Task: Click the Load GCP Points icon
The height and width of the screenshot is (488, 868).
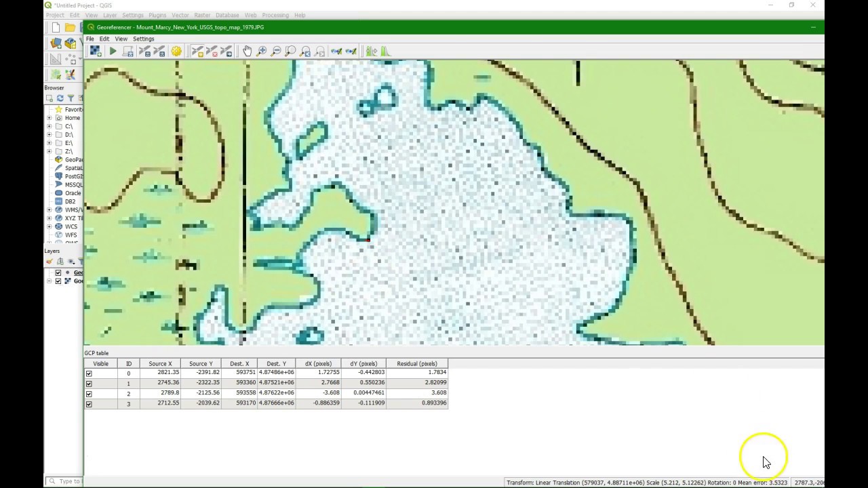Action: point(144,52)
